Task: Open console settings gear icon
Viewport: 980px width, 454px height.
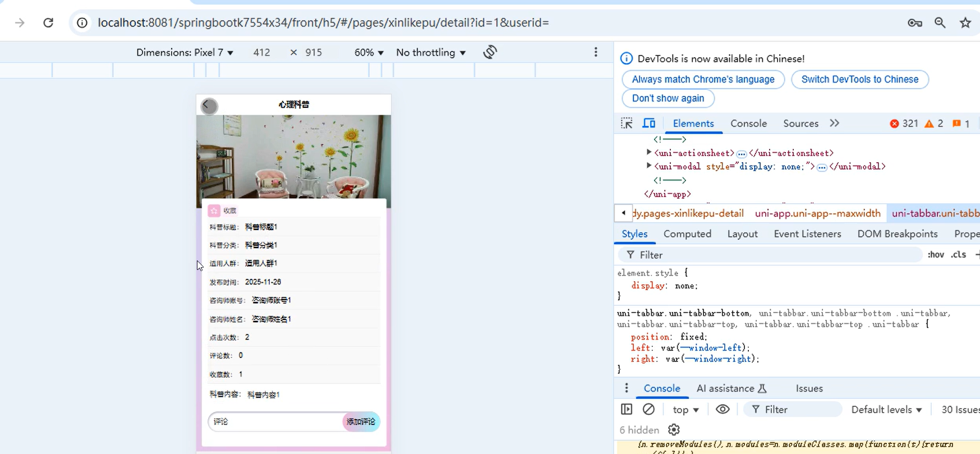Action: pos(674,430)
